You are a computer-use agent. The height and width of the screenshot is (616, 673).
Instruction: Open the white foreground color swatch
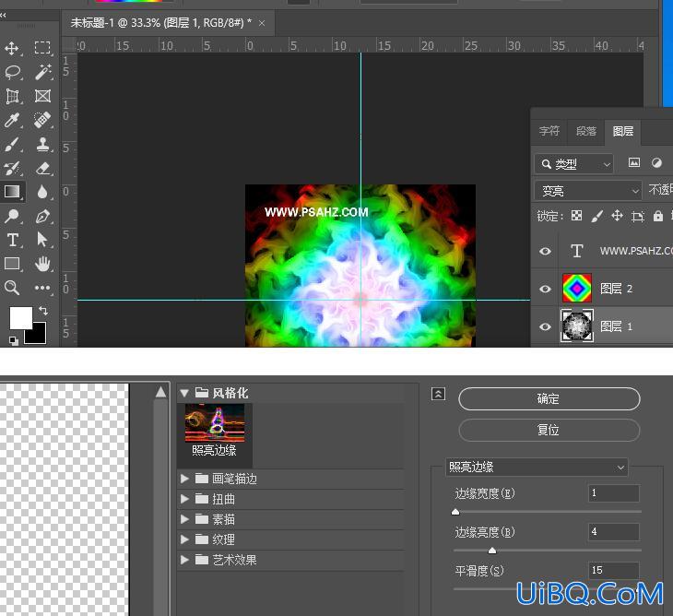click(x=20, y=318)
